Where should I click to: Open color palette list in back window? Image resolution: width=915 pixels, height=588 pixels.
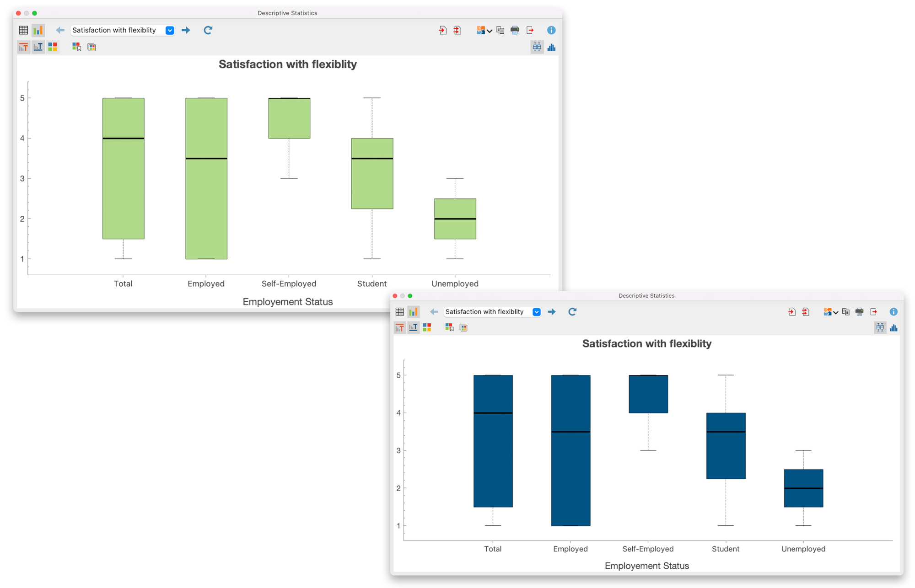[x=91, y=47]
